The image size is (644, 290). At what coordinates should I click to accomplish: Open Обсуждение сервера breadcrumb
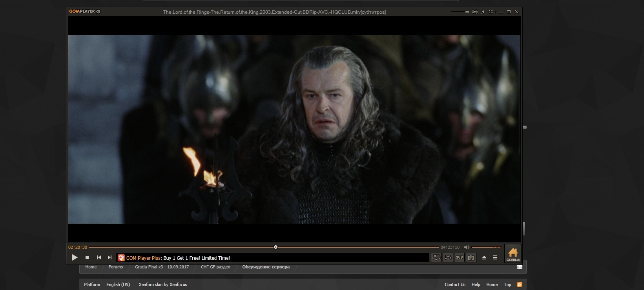point(266,267)
